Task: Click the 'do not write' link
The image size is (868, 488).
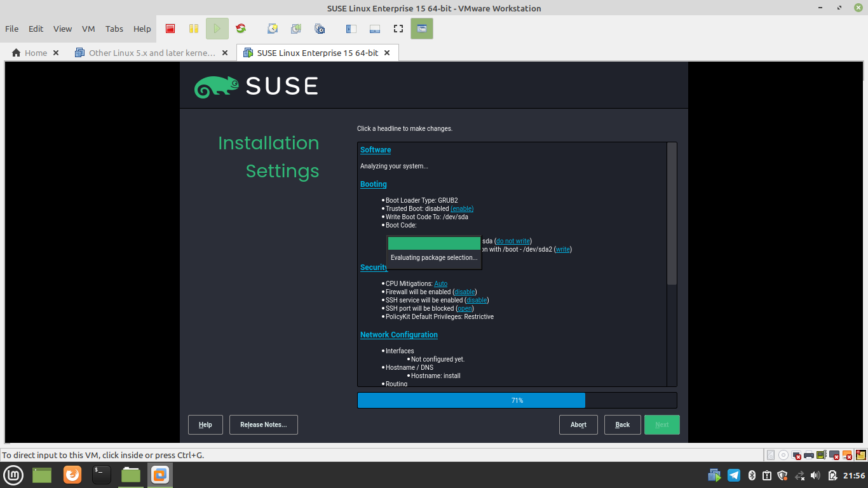Action: 513,241
